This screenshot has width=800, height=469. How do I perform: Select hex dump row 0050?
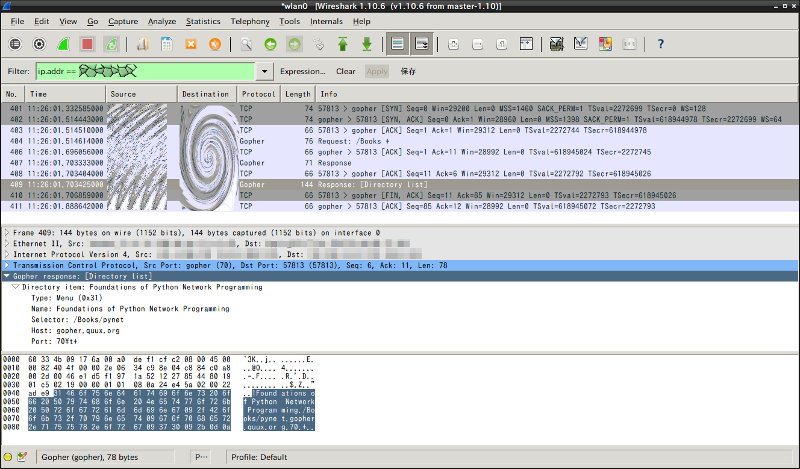(159, 402)
